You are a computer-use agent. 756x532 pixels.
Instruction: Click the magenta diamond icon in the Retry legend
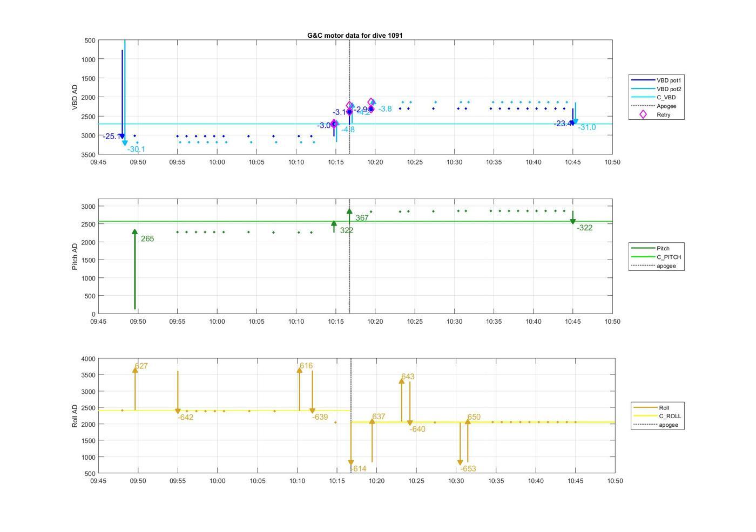tap(643, 115)
